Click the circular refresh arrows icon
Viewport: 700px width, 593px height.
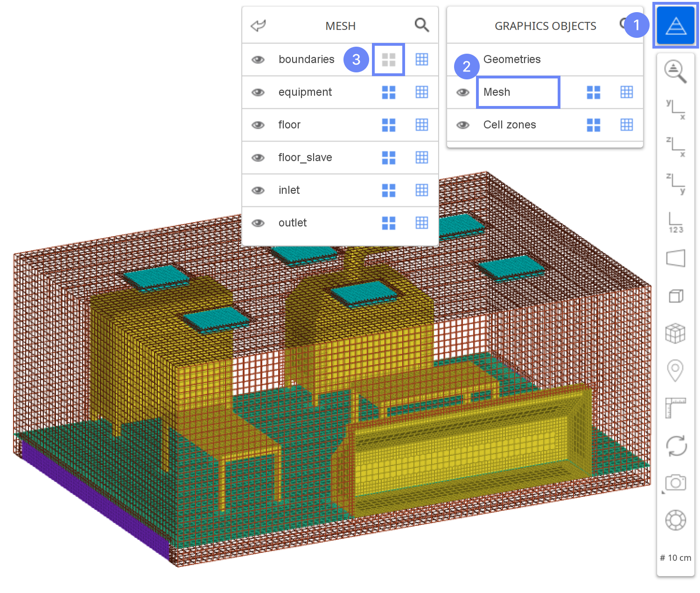pyautogui.click(x=675, y=445)
